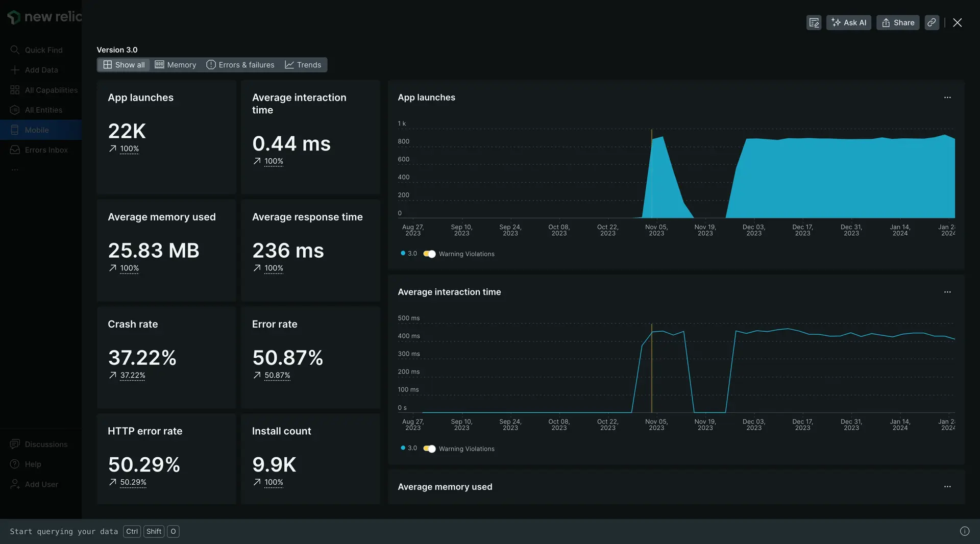Toggle Warning Violations on Average interaction time chart
Screen dimensions: 980x544
[429, 449]
